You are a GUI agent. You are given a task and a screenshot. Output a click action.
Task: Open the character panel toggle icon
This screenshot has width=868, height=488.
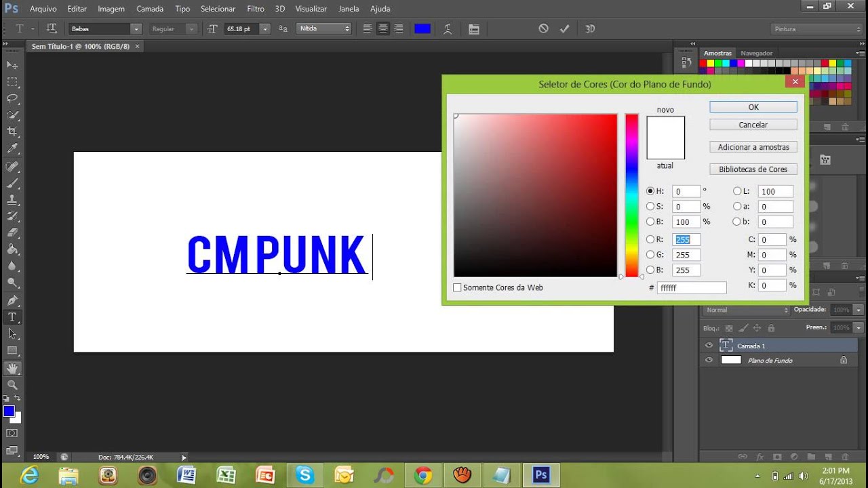[473, 29]
